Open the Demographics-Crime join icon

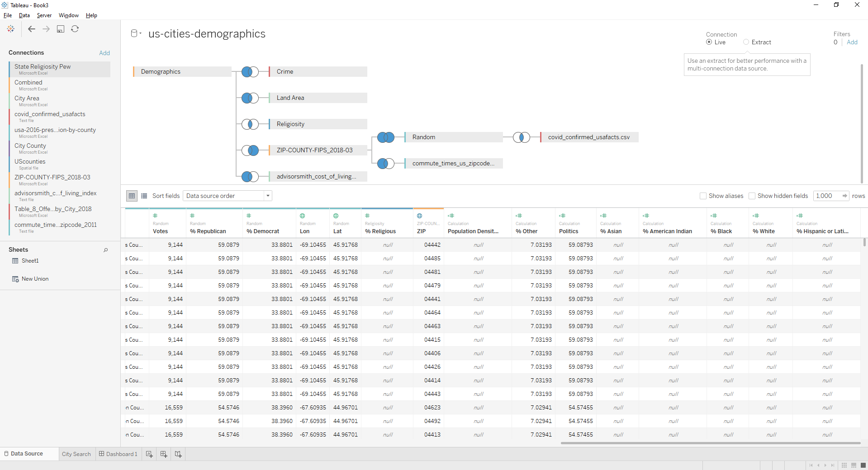click(250, 72)
